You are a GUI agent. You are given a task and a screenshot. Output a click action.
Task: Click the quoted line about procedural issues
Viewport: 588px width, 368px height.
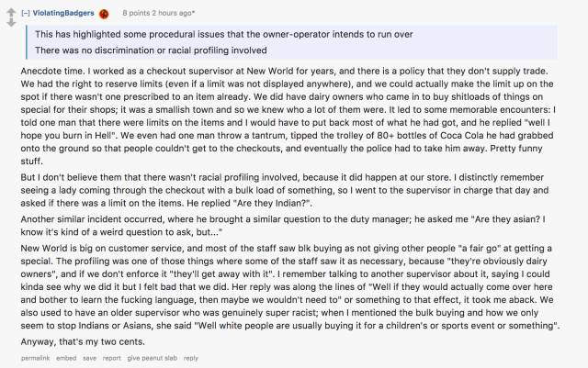coord(224,35)
